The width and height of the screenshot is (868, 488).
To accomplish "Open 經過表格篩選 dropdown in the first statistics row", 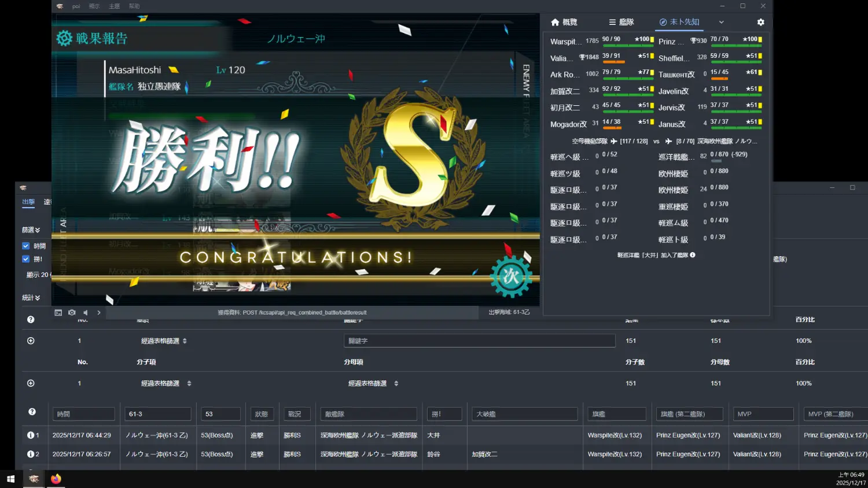I will click(x=164, y=341).
